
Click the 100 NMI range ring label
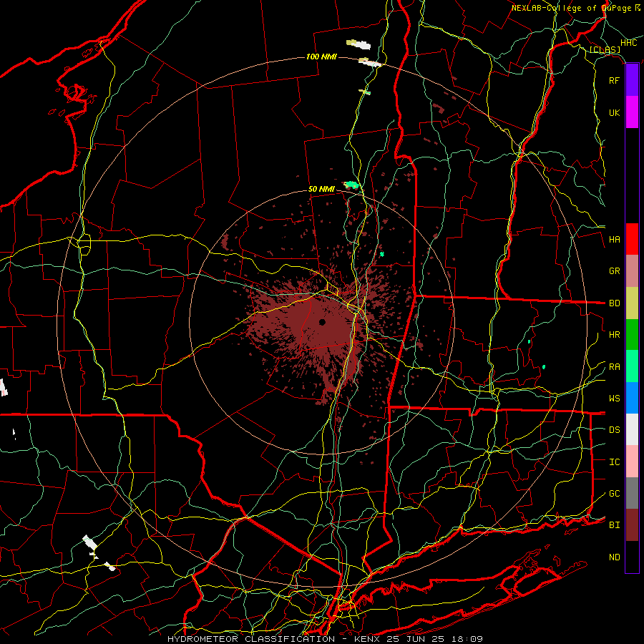(321, 57)
